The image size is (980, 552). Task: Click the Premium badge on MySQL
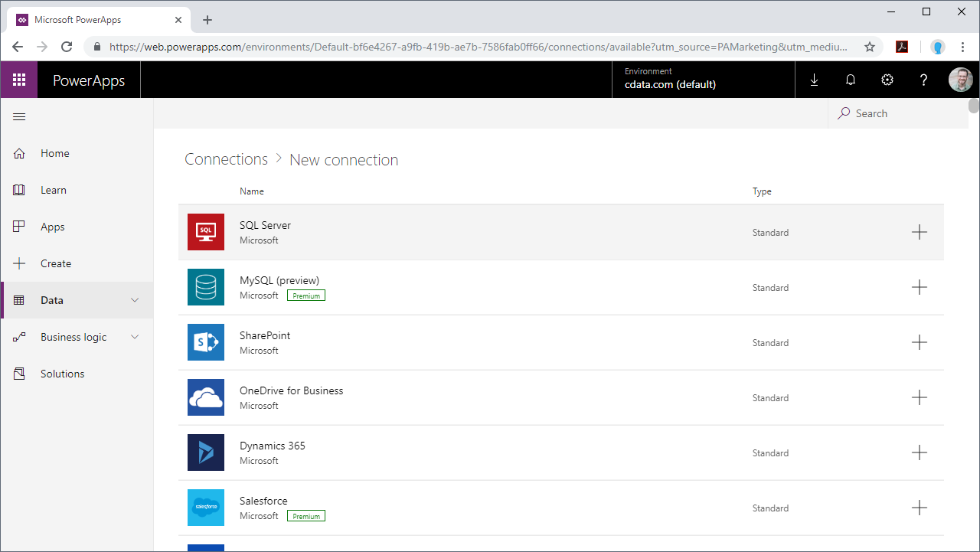point(306,296)
